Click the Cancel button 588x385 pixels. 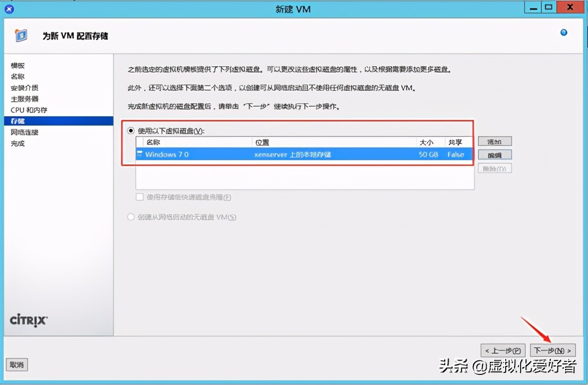[x=17, y=365]
